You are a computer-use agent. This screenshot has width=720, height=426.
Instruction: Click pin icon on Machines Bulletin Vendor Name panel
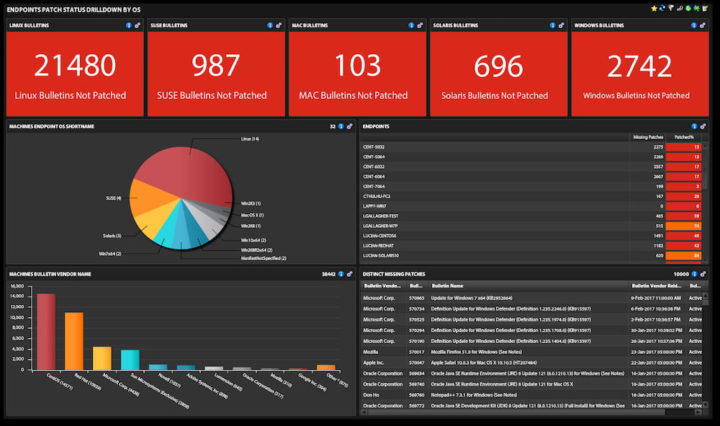click(x=349, y=274)
